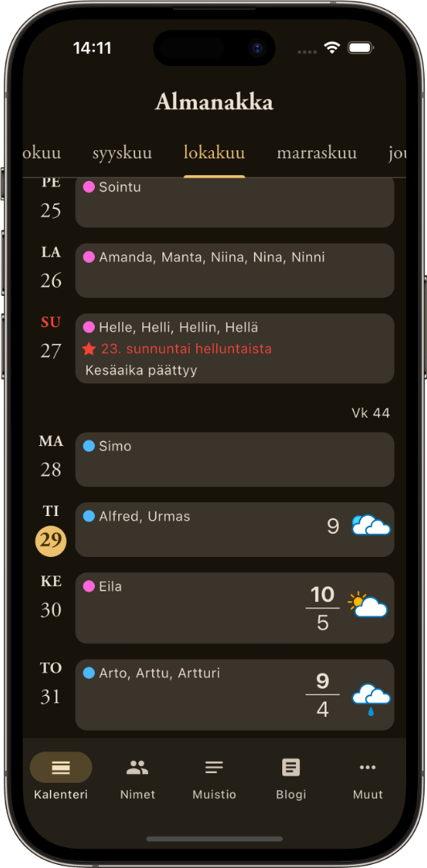Tap the Vk 44 week label
This screenshot has width=427, height=868.
point(371,413)
